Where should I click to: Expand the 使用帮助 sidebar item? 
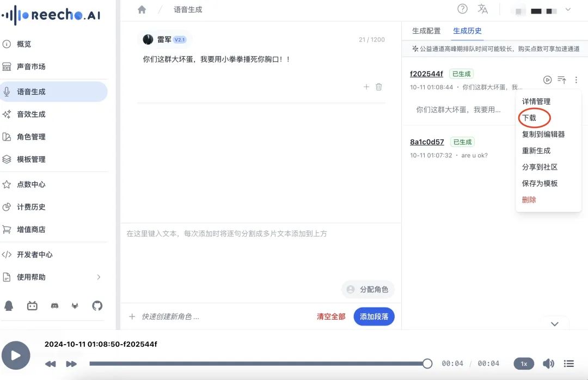[99, 277]
